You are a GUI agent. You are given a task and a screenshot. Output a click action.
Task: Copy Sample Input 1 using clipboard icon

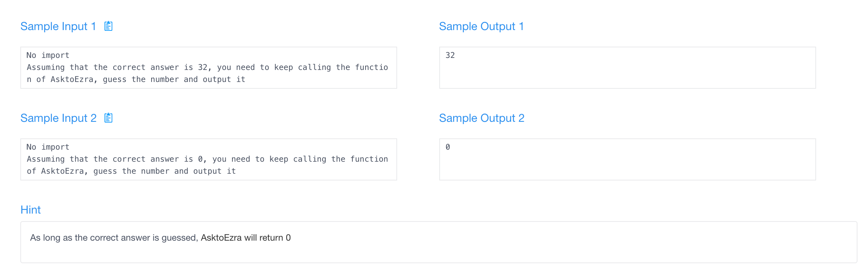click(108, 26)
